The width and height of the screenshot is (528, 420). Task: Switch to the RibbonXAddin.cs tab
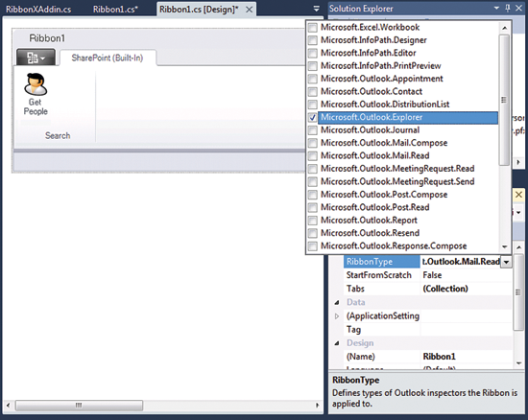(38, 9)
